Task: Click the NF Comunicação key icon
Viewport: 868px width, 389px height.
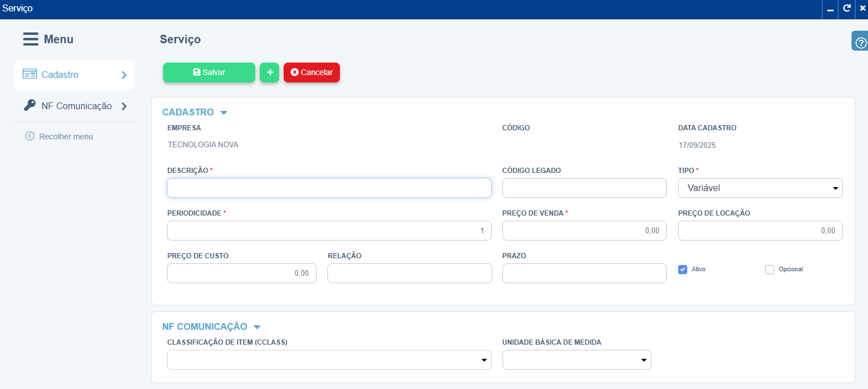Action: (x=30, y=106)
